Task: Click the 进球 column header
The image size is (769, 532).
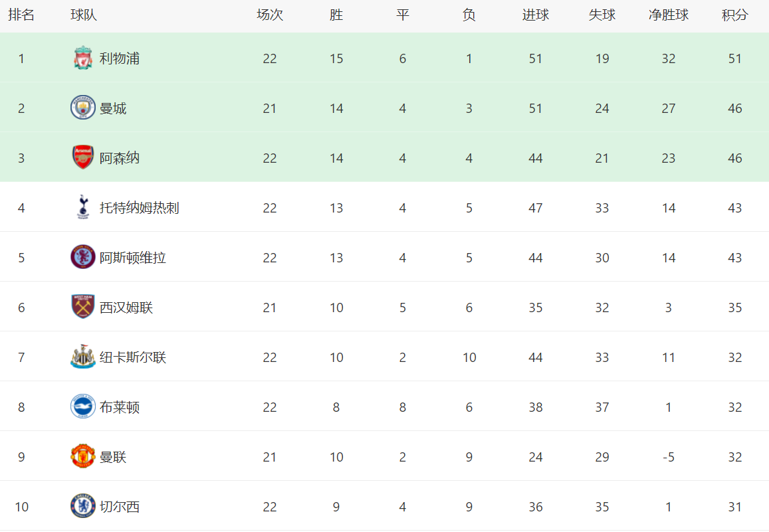Action: tap(535, 15)
